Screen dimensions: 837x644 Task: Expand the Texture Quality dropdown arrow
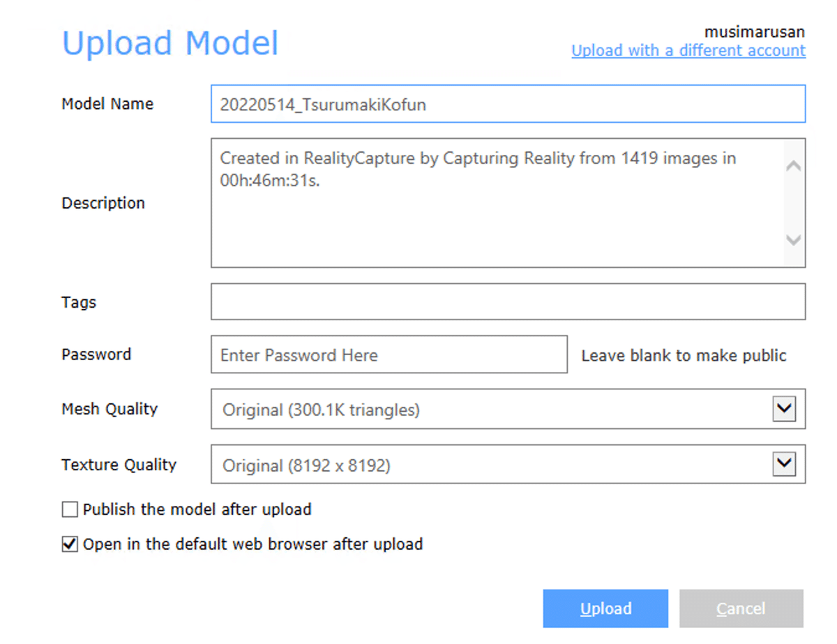784,464
